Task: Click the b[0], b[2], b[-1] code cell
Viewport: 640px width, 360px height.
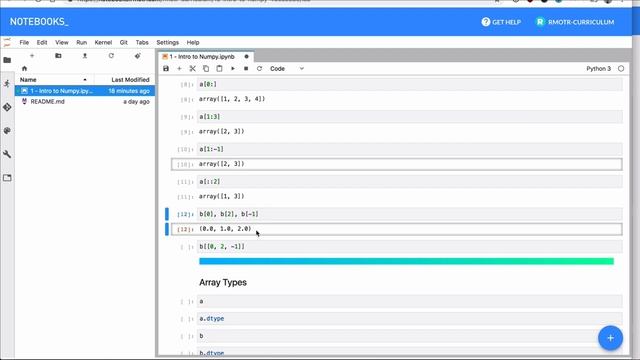Action: tap(409, 214)
